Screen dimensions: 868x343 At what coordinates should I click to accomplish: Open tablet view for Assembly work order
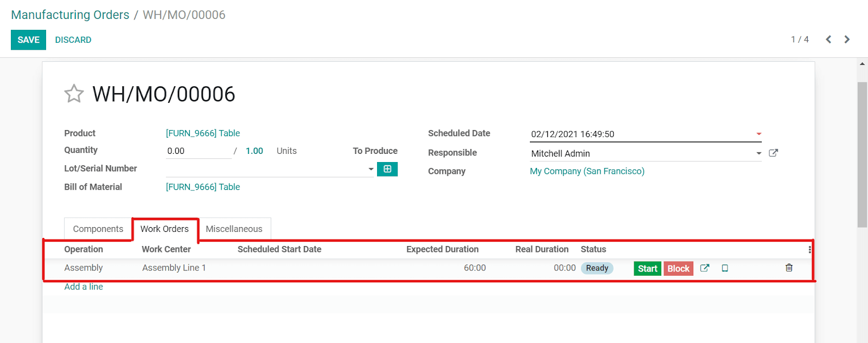725,268
